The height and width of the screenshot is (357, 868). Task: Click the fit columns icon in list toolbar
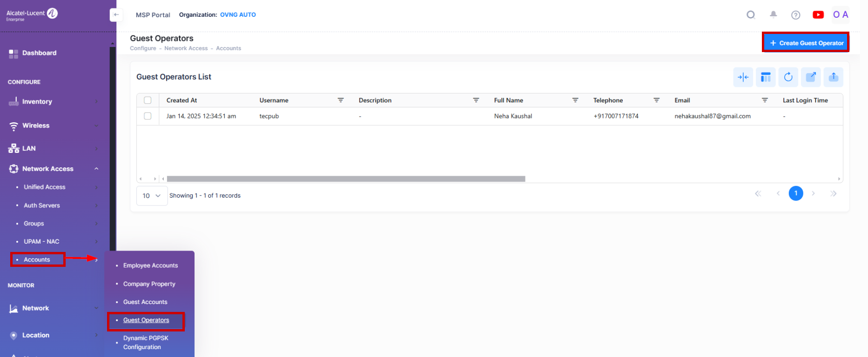[743, 77]
